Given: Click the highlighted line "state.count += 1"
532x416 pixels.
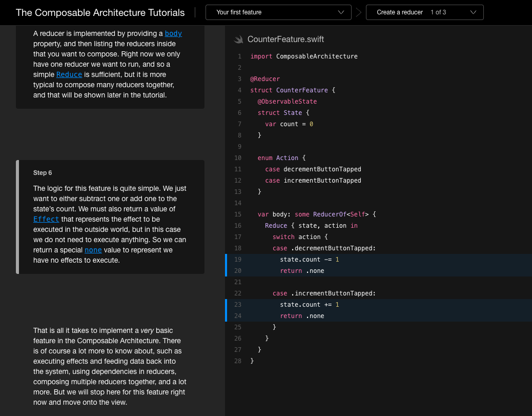Looking at the screenshot, I should click(310, 305).
